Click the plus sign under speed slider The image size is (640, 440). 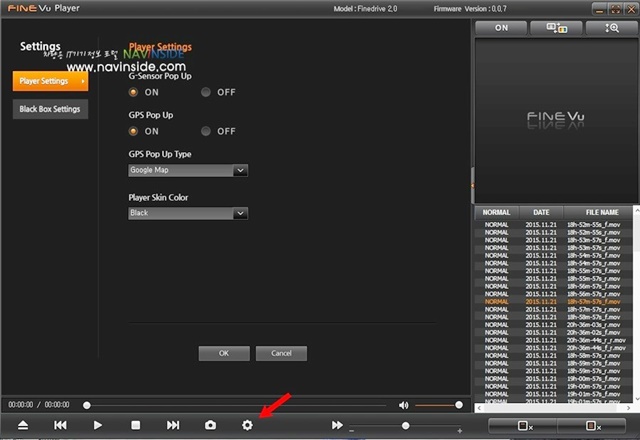(x=460, y=431)
